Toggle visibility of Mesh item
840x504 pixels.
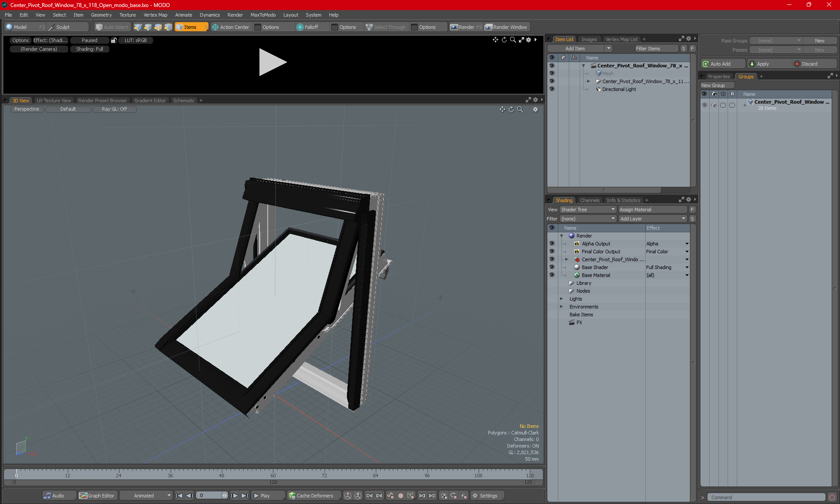pyautogui.click(x=552, y=73)
